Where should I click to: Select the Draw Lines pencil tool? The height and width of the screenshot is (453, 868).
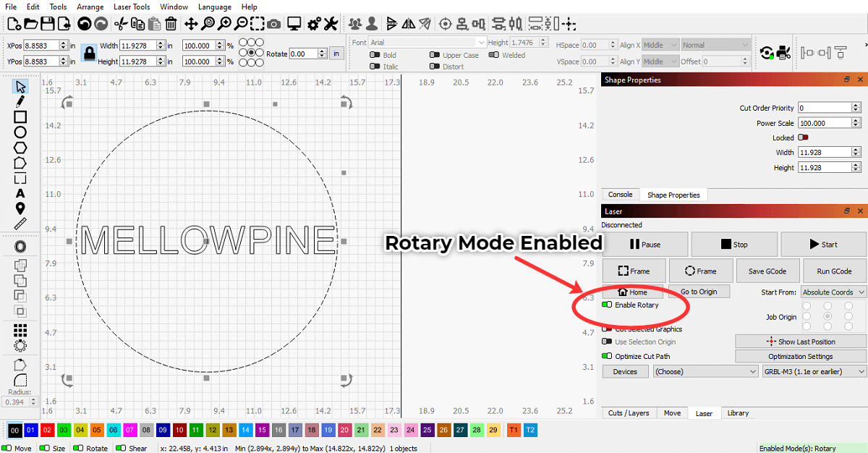point(20,102)
